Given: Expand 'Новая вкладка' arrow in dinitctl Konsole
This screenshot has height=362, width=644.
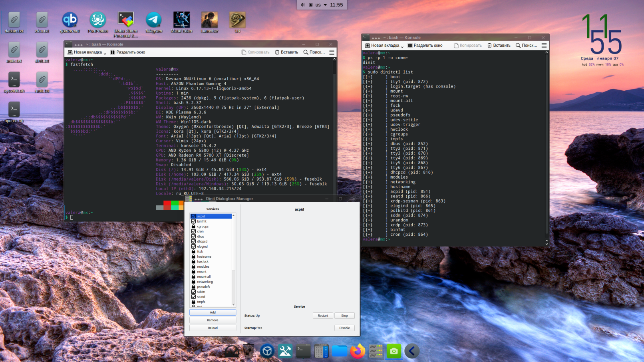Looking at the screenshot, I should pyautogui.click(x=402, y=46).
